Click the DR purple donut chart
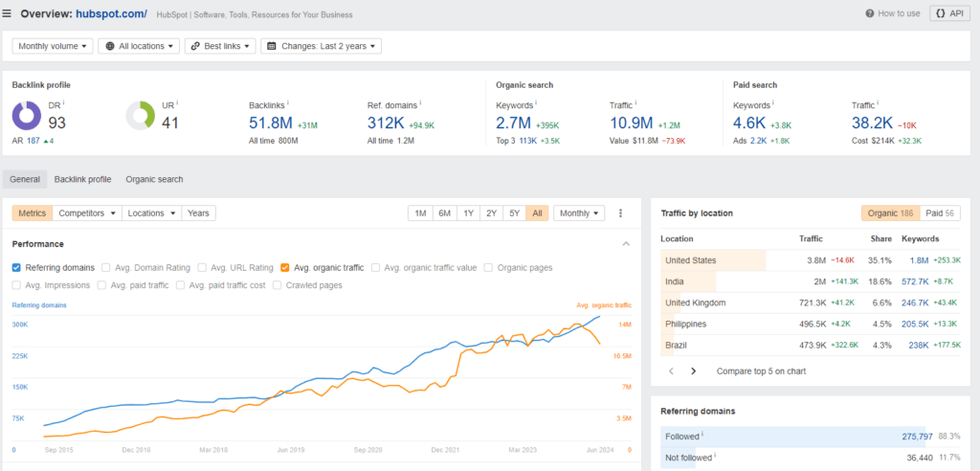980x471 pixels. coord(27,116)
